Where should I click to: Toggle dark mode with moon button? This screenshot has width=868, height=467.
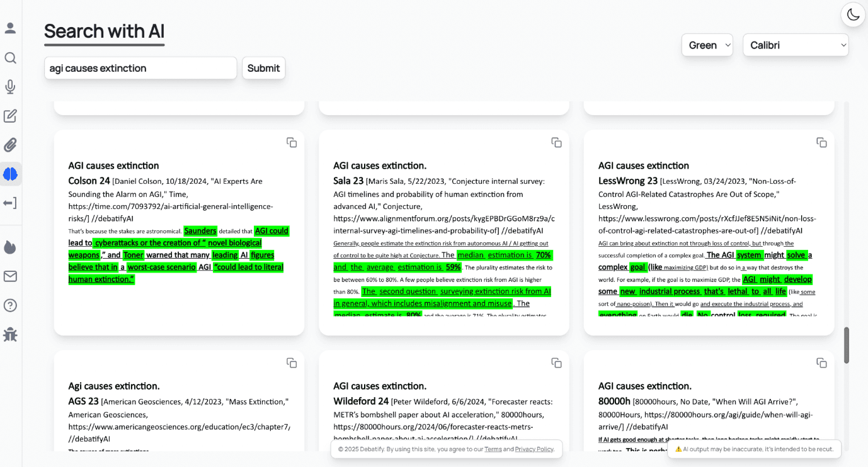coord(853,14)
